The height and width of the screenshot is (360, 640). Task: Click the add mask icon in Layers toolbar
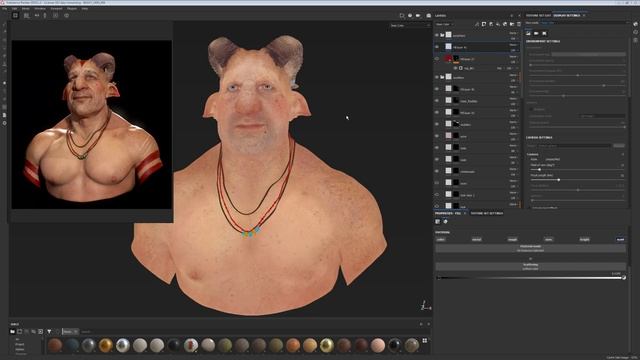(484, 24)
